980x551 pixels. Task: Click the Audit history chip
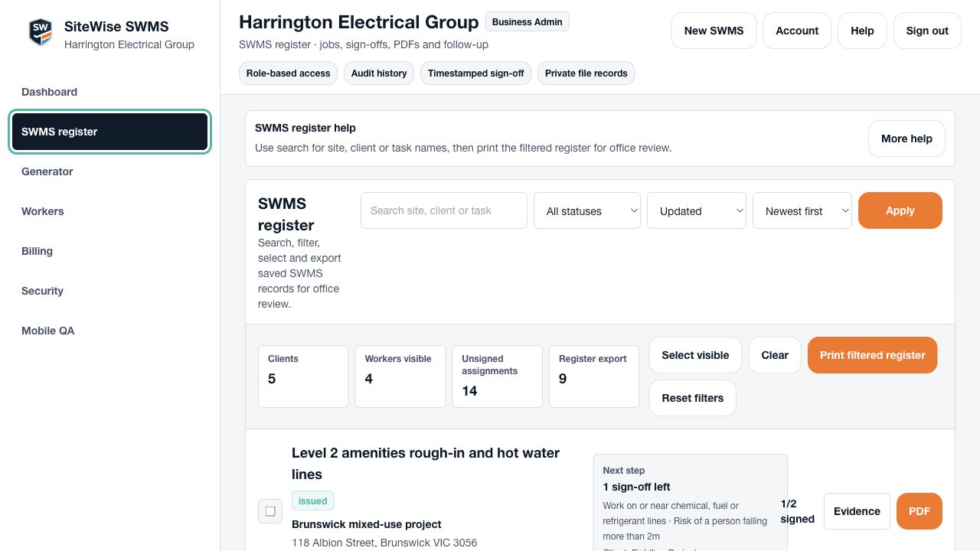coord(379,73)
